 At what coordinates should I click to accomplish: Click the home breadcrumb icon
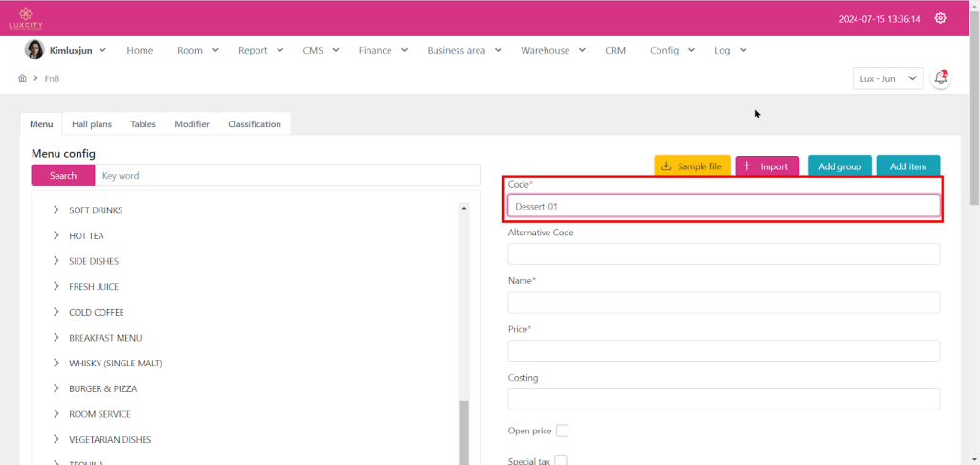(22, 78)
